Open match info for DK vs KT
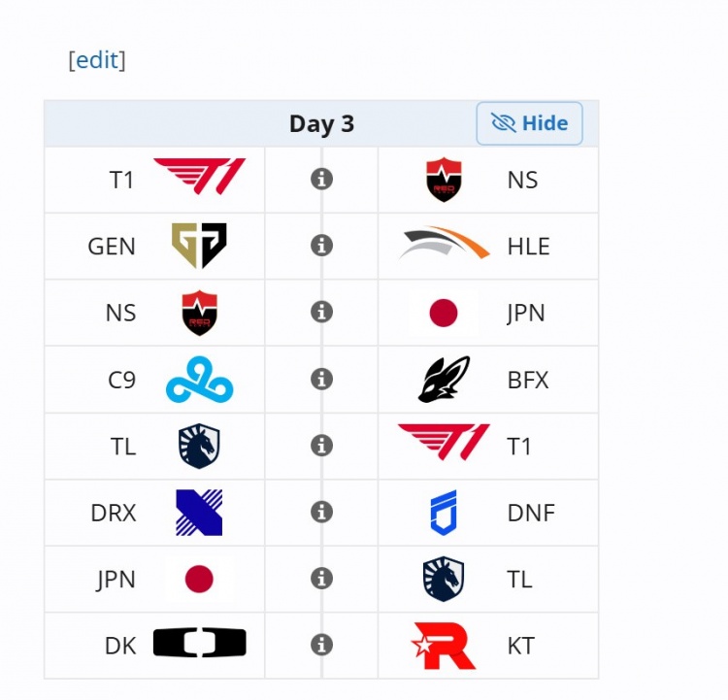 point(321,645)
